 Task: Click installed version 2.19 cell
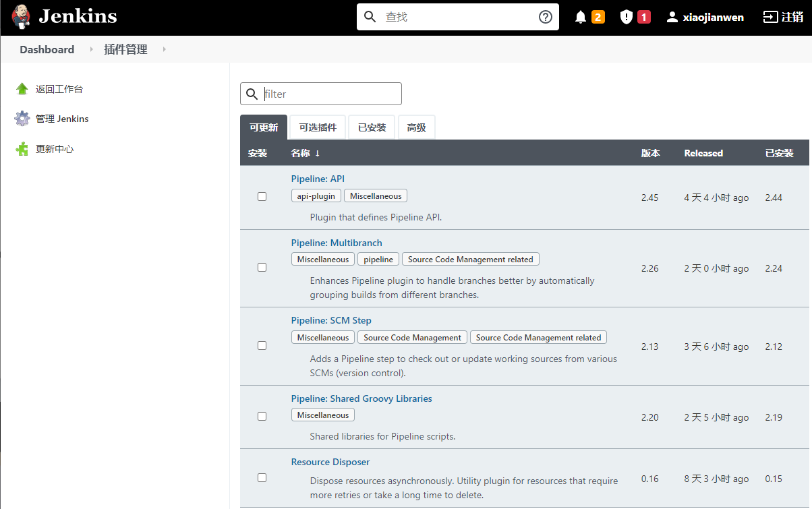(x=774, y=417)
